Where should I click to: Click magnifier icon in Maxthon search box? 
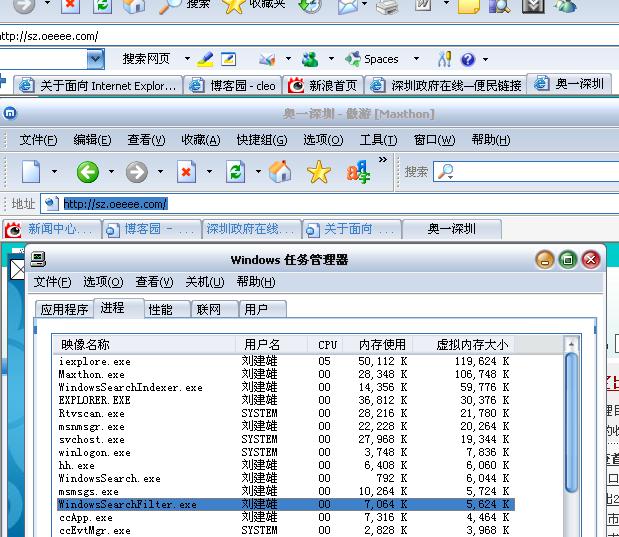[x=446, y=172]
